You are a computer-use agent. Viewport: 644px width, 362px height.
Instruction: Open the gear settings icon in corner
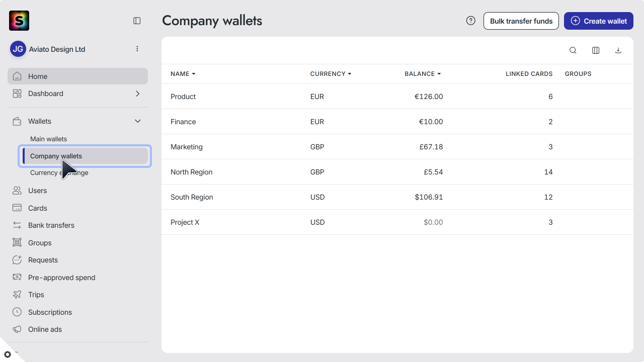click(x=8, y=354)
